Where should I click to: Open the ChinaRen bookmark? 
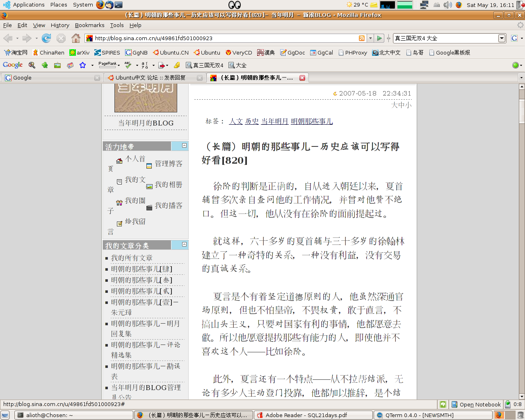pos(48,52)
